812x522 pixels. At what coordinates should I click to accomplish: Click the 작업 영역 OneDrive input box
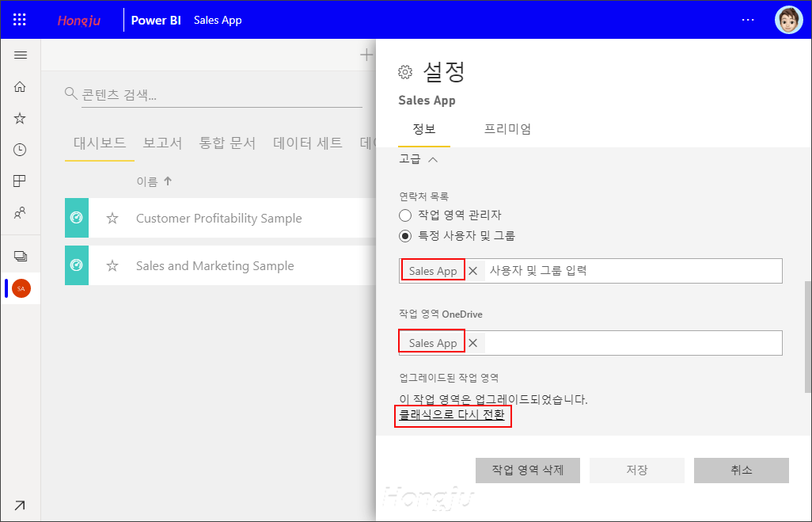(x=590, y=343)
